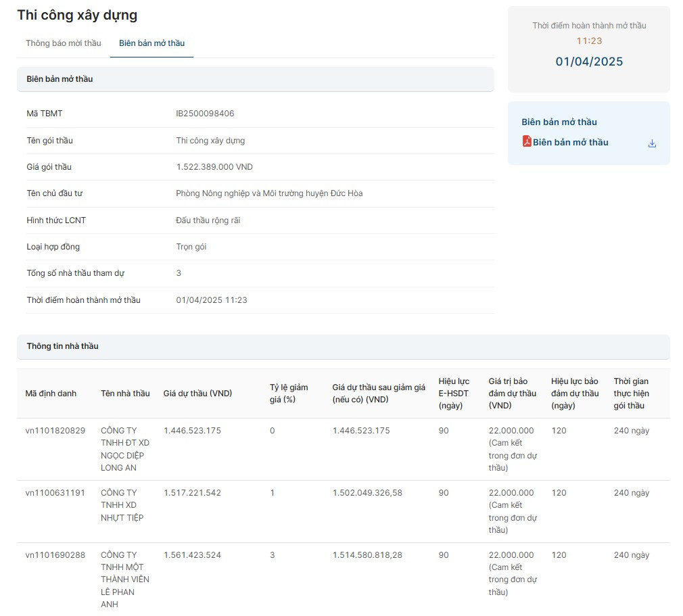
Task: Select the Biên bản mở thầu tab
Action: point(151,43)
